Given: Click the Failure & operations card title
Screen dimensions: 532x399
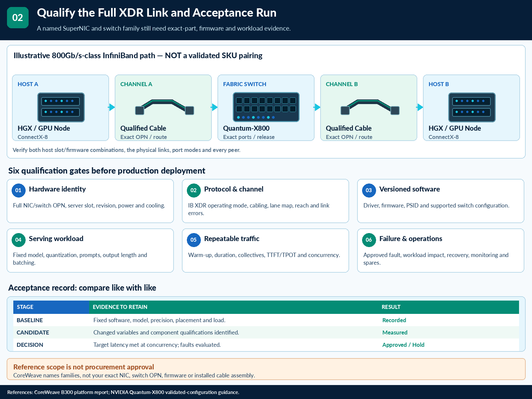Looking at the screenshot, I should tap(411, 239).
